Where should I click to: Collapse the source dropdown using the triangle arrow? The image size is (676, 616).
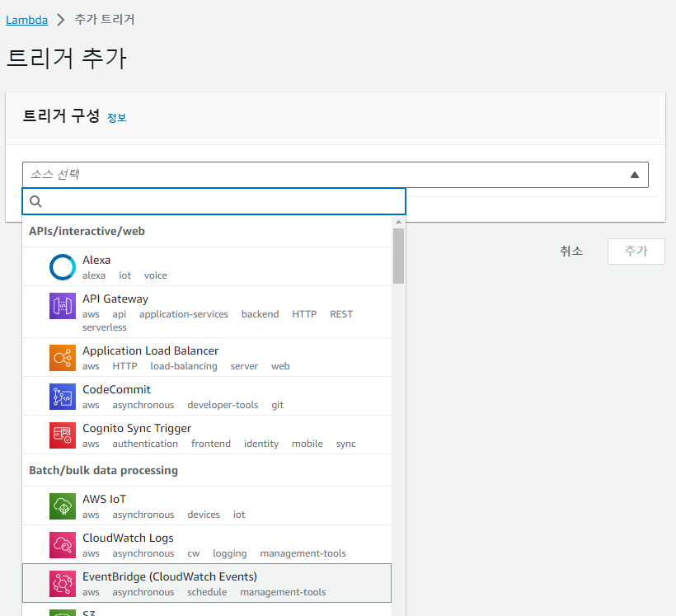[634, 175]
